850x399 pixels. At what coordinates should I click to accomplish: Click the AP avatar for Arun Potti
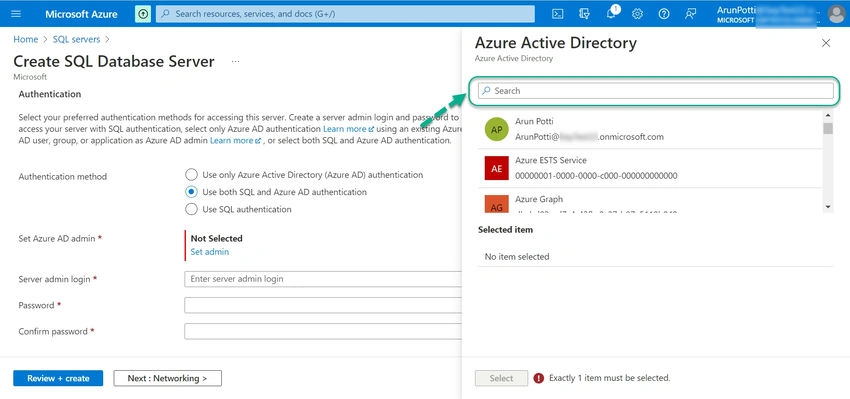click(x=497, y=130)
